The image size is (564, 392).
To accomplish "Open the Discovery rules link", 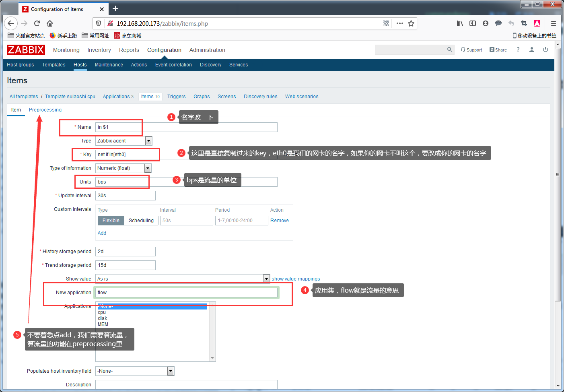I will tap(261, 97).
